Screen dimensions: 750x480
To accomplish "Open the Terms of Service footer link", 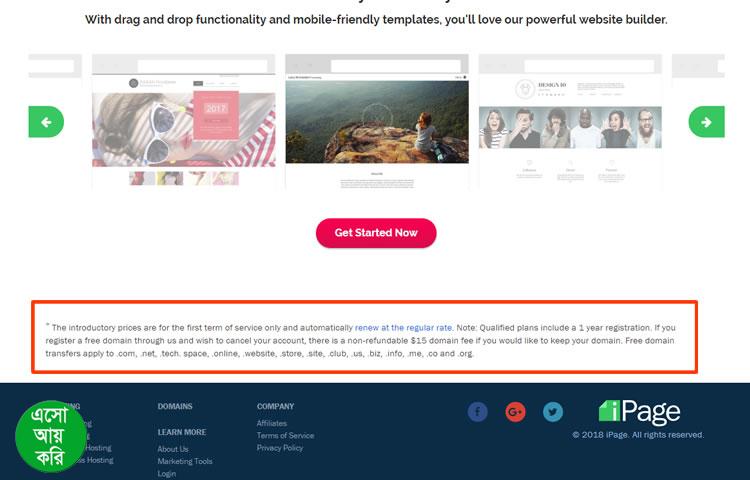I will pyautogui.click(x=286, y=436).
